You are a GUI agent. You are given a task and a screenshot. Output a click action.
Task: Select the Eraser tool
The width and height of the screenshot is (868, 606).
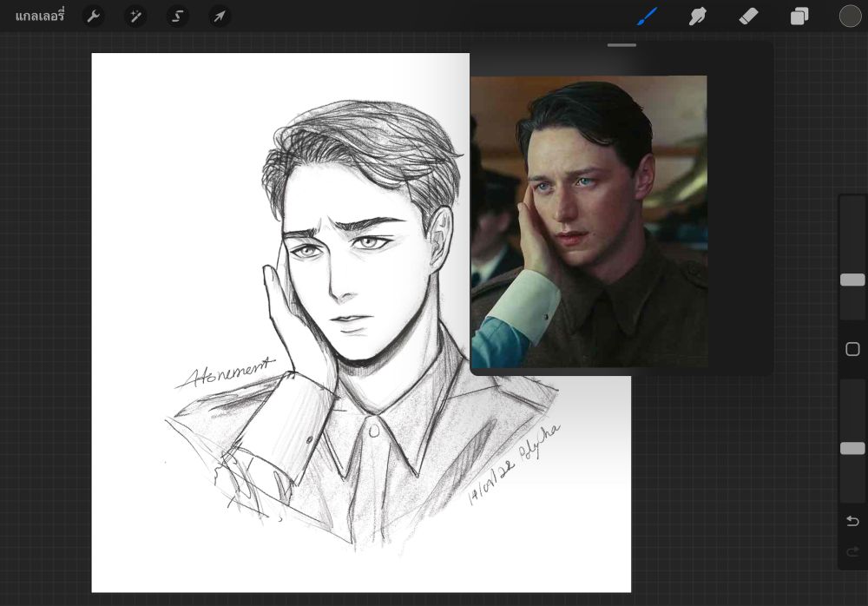pos(748,16)
